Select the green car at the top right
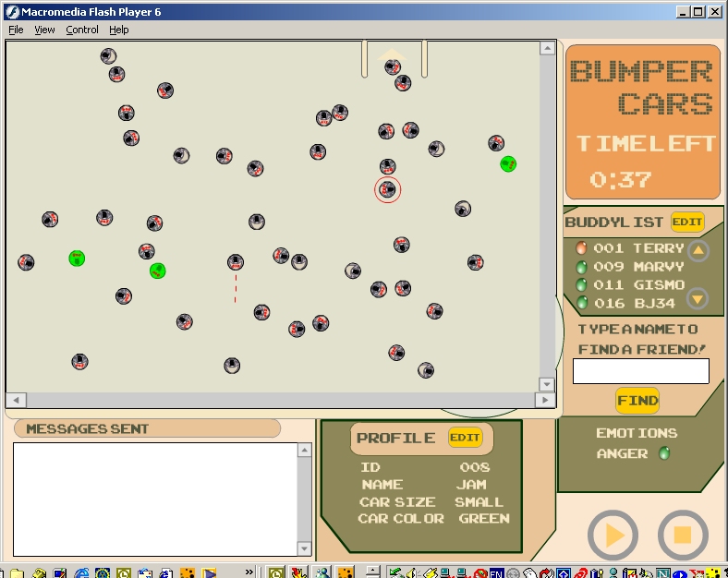728x578 pixels. (508, 163)
